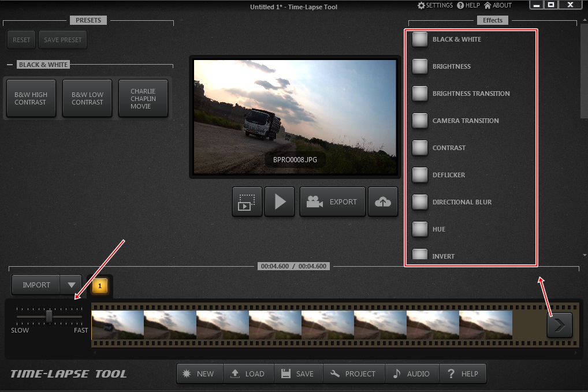Click the effects list scroll down arrow
The image size is (588, 392).
585,255
